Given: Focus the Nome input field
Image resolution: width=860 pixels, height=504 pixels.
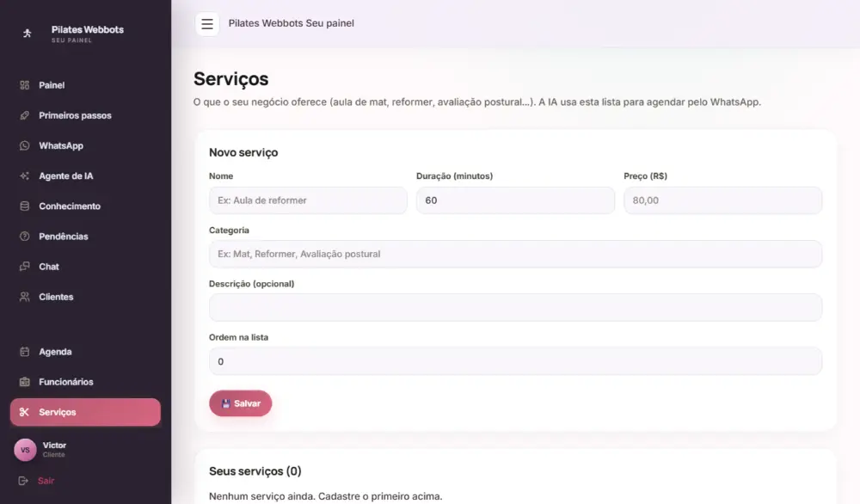Looking at the screenshot, I should tap(308, 200).
